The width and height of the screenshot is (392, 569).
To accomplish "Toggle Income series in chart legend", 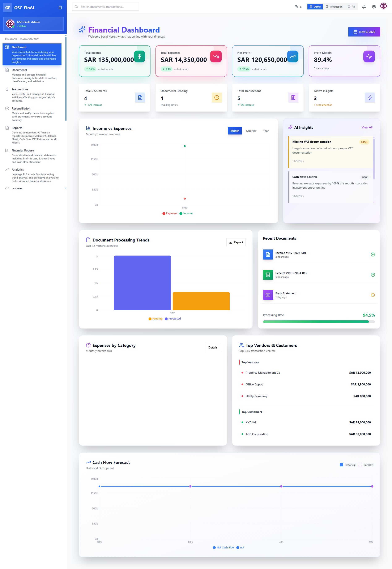I will (186, 213).
